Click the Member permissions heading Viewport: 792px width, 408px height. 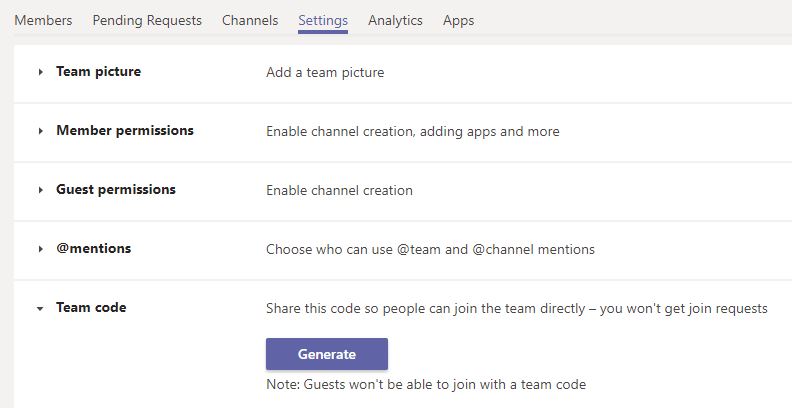[125, 131]
